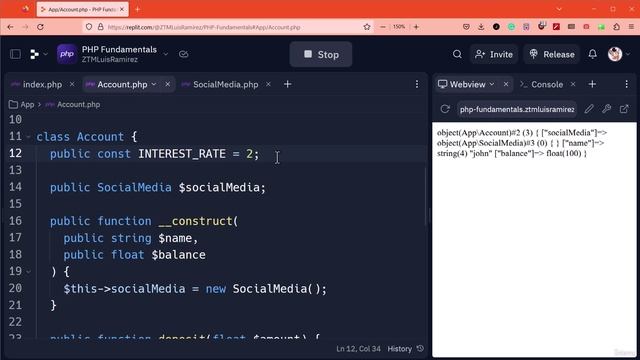Open the browser hamburger menu
The image size is (640, 360).
coord(631,27)
